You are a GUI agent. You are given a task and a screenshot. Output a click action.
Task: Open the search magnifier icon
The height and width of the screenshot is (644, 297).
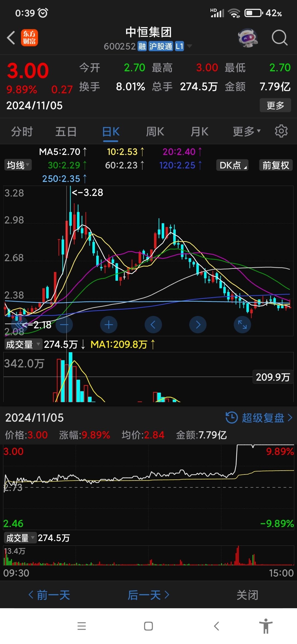[x=280, y=38]
